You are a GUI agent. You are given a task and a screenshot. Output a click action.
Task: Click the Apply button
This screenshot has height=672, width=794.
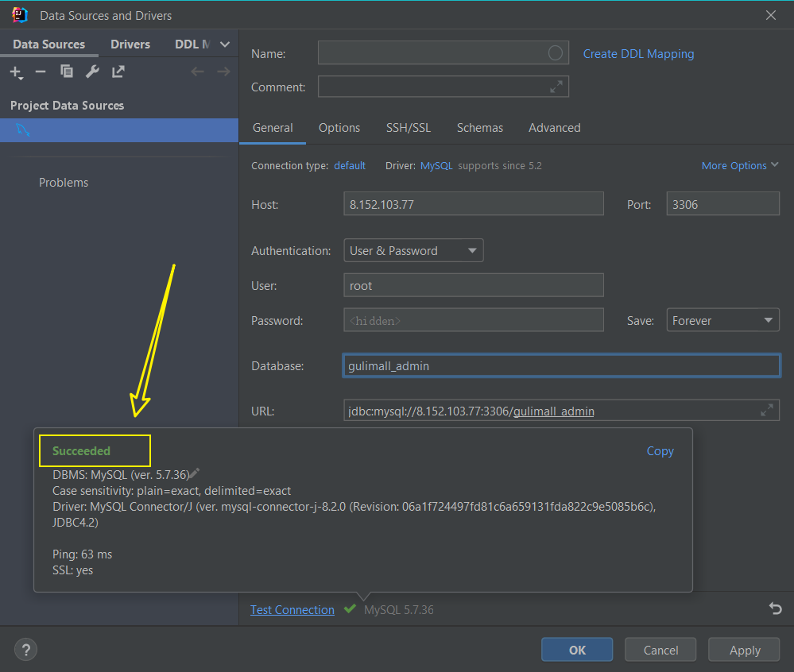(x=744, y=649)
